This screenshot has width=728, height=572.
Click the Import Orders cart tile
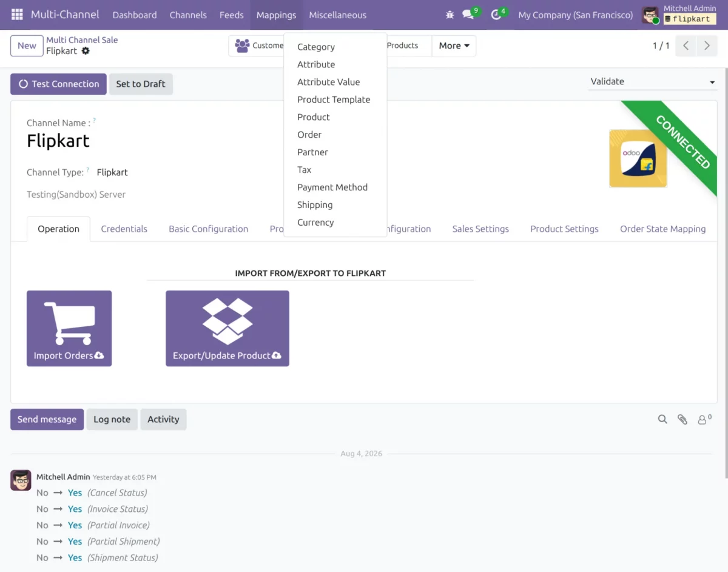(x=69, y=328)
